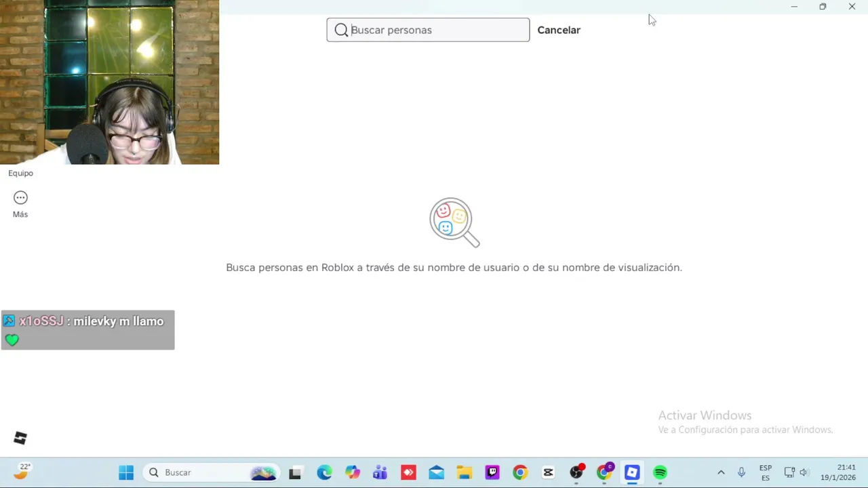This screenshot has width=868, height=488.
Task: Select the Equipo sidebar item
Action: tap(20, 173)
